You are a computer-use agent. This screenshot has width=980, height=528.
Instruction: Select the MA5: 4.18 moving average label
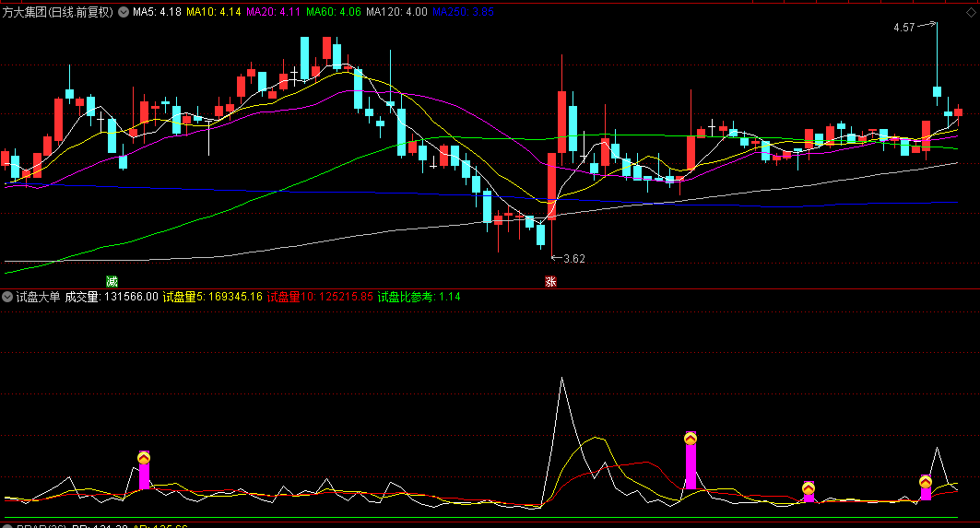tap(157, 12)
